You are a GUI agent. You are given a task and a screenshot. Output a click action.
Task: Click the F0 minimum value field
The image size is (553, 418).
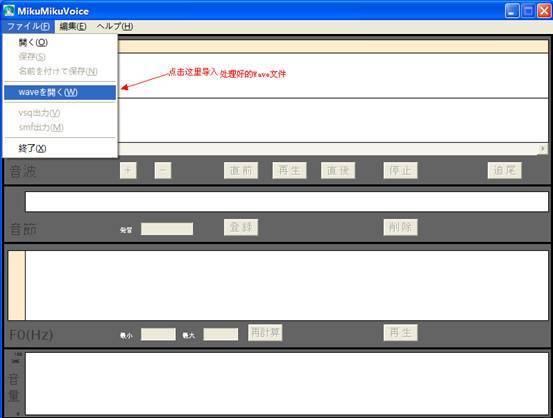pos(158,334)
